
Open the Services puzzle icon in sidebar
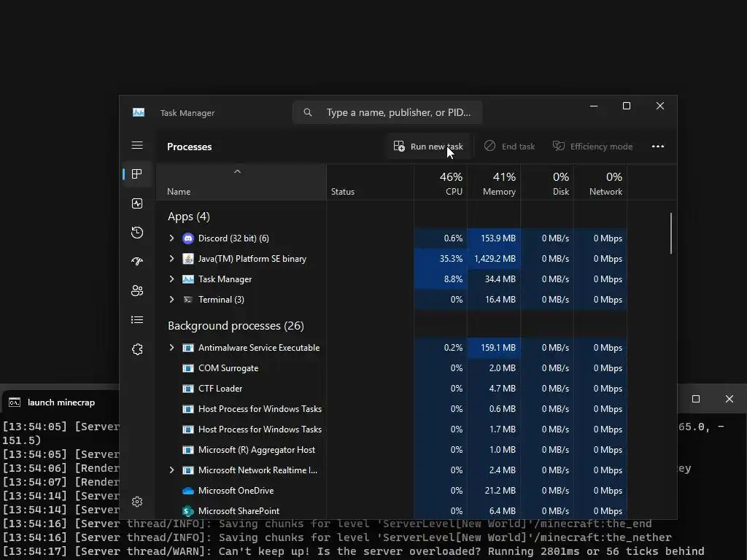tap(137, 349)
